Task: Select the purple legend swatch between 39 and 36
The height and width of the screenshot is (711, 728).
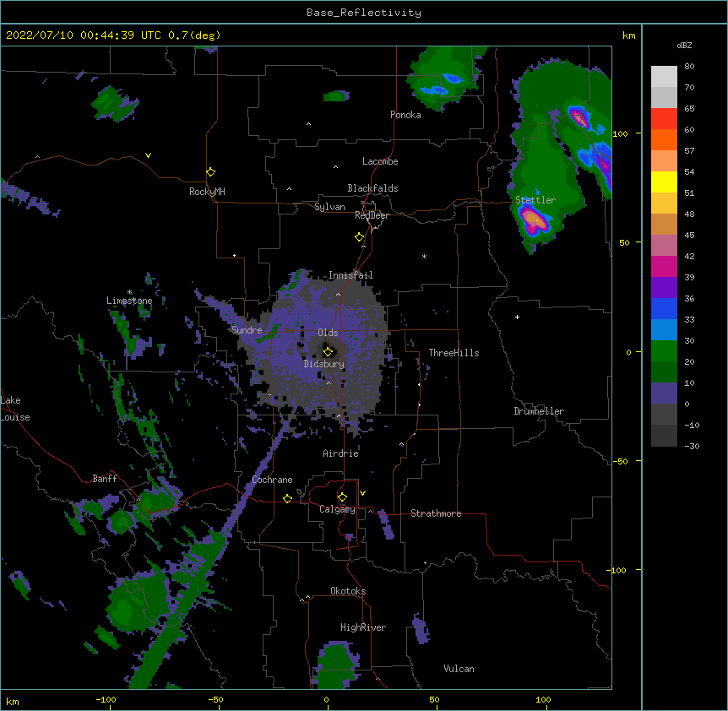Action: [664, 288]
